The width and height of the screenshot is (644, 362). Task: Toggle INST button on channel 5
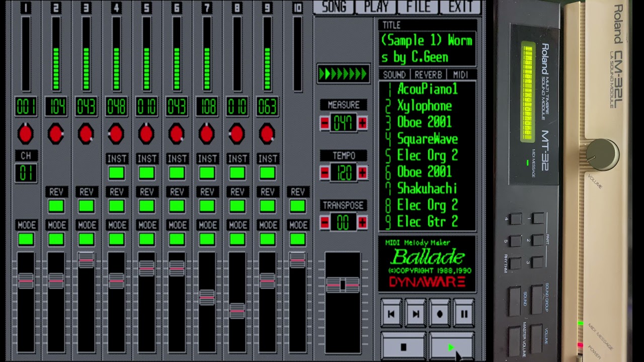coord(146,173)
